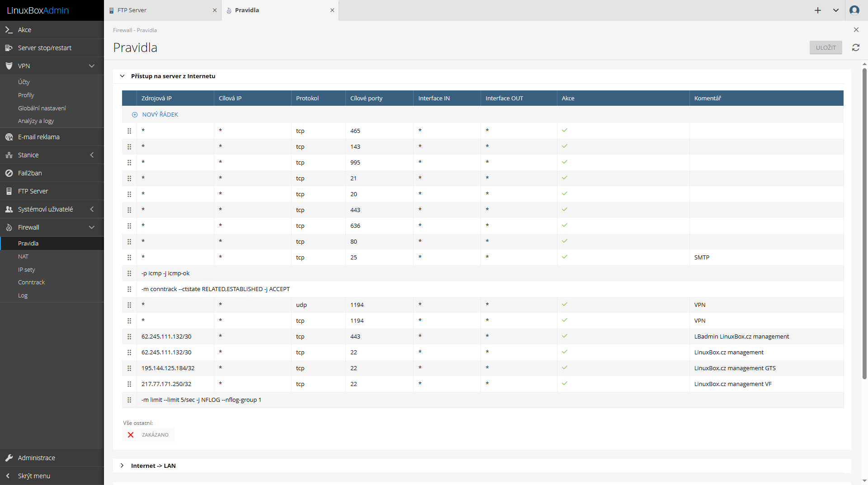The height and width of the screenshot is (485, 868).
Task: Click the Fail2ban ban icon
Action: pos(9,173)
